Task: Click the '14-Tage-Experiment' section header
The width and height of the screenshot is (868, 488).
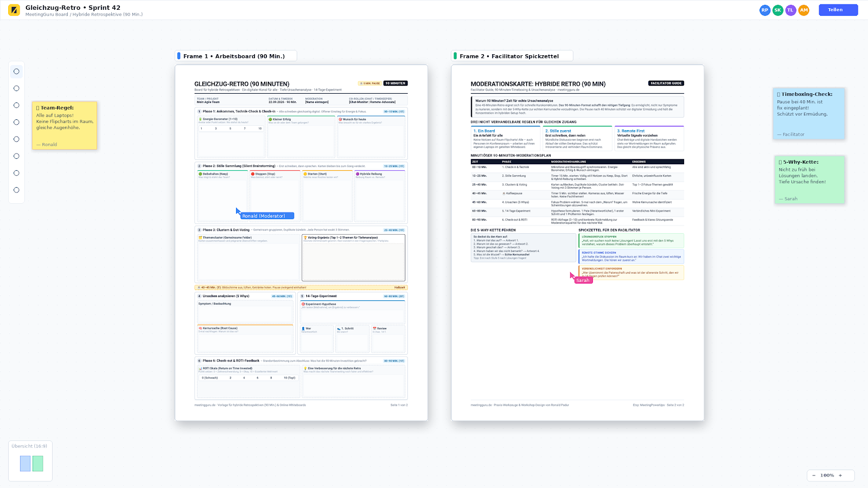Action: pos(321,296)
